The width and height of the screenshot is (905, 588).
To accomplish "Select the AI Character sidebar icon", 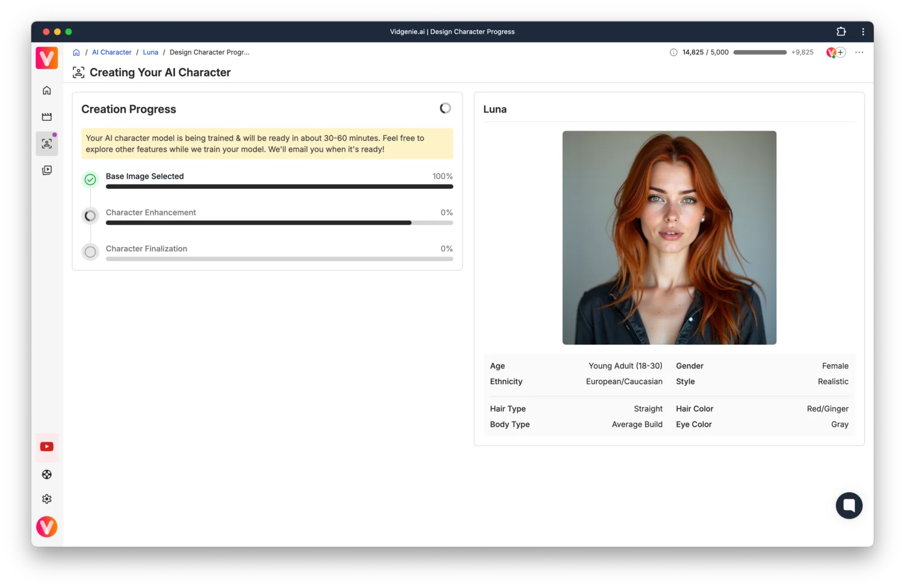I will point(47,144).
